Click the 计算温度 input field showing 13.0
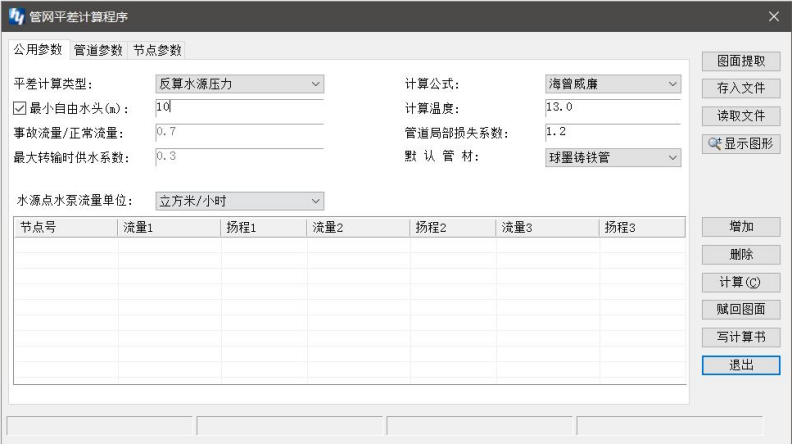The width and height of the screenshot is (792, 444). click(613, 107)
